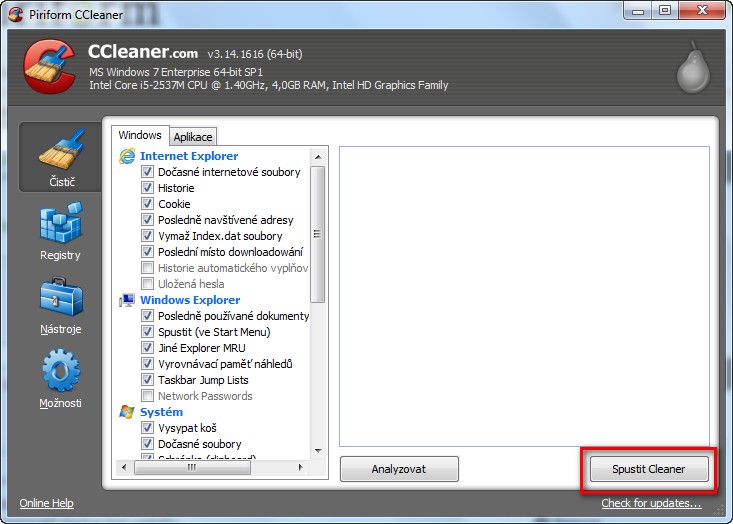
Task: Click the Windows Explorer group icon
Action: [127, 300]
